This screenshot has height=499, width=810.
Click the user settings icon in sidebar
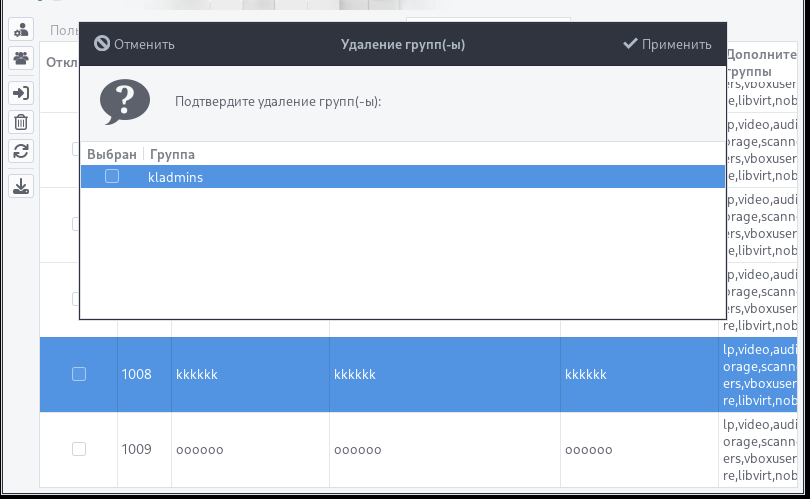21,29
